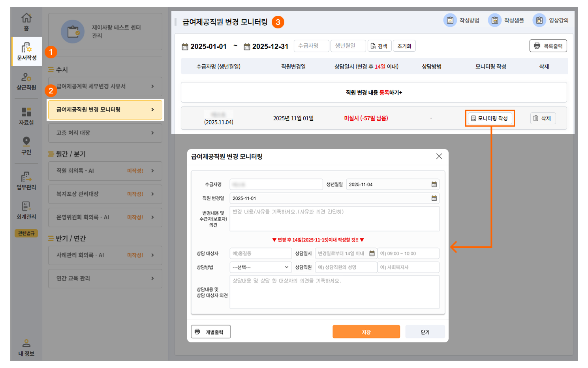Click the calendar icon in 생년월일 field

(434, 184)
